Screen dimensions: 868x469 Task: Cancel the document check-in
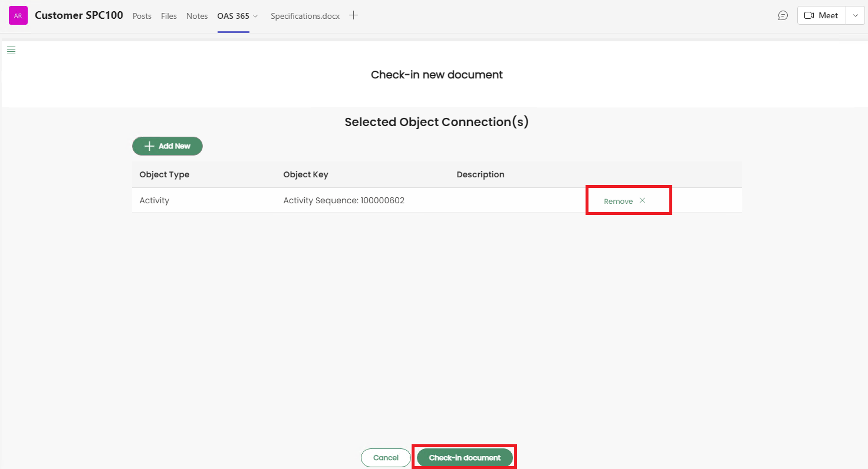tap(386, 458)
